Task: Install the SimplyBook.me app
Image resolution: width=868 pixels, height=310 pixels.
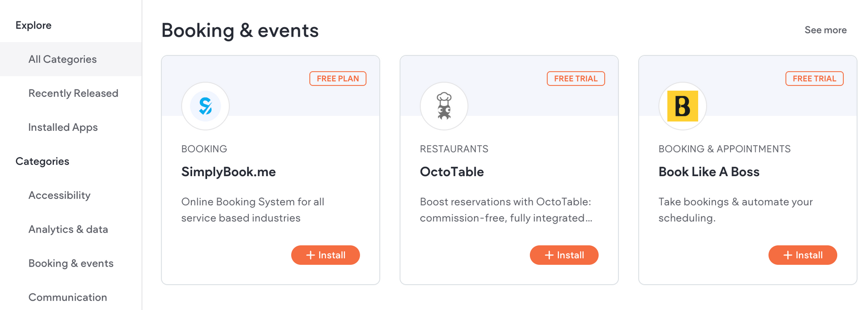Action: tap(325, 255)
